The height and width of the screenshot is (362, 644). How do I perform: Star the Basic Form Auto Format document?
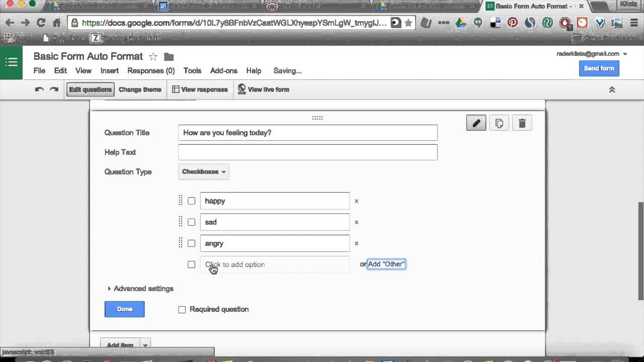(153, 57)
